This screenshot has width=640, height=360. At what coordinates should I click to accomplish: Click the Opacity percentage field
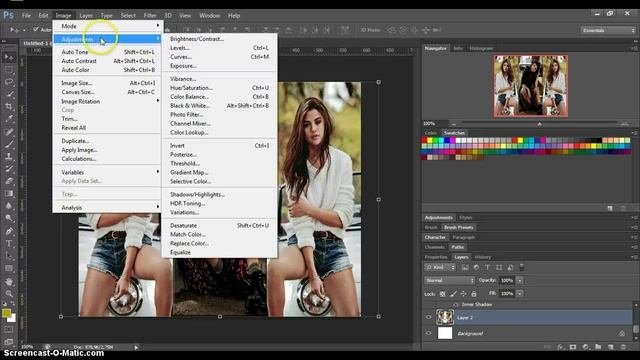507,280
